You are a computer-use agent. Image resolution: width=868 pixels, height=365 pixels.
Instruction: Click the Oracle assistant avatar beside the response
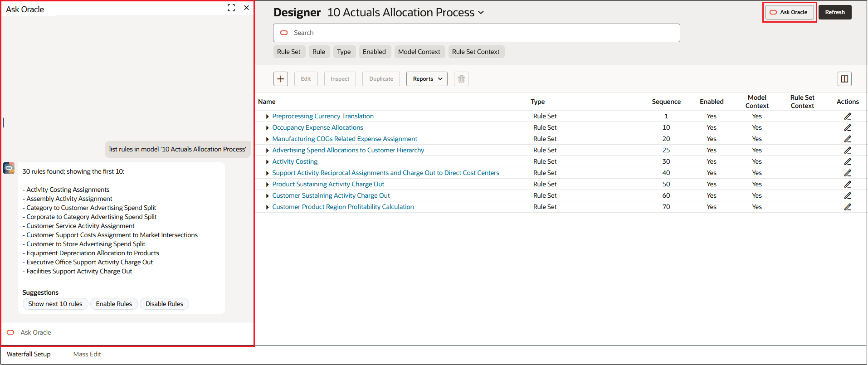[x=9, y=168]
